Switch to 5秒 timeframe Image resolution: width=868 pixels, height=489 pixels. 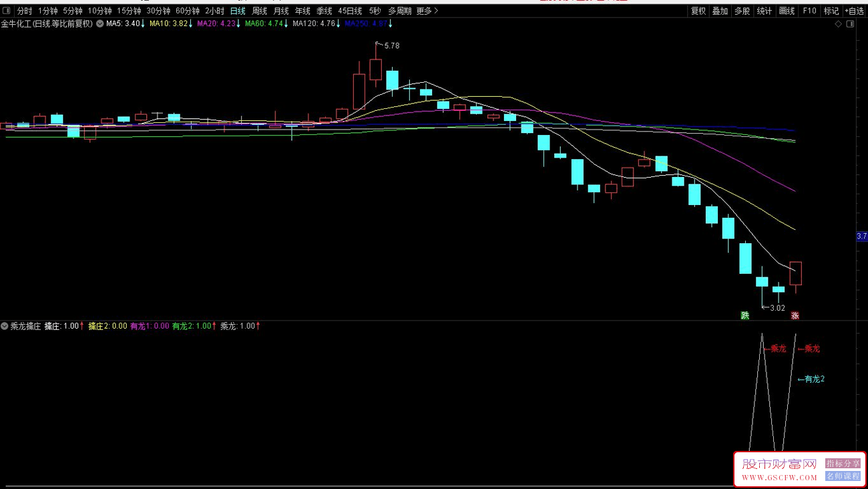375,11
